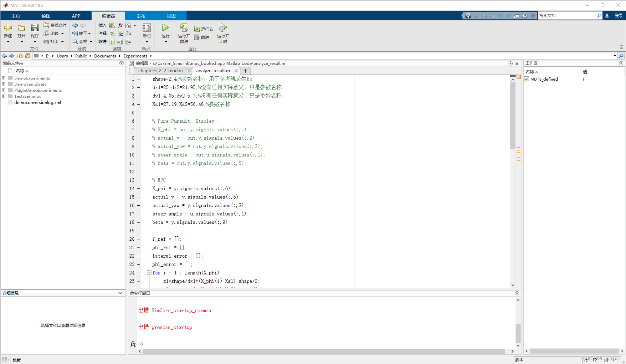Click the Breakpoints (断点) icon
Viewport: 626px width, 364px height.
(146, 28)
